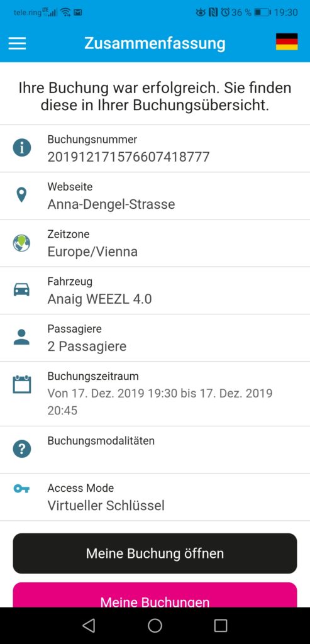
Task: Tap the car icon beside Fahrzeug
Action: click(22, 290)
